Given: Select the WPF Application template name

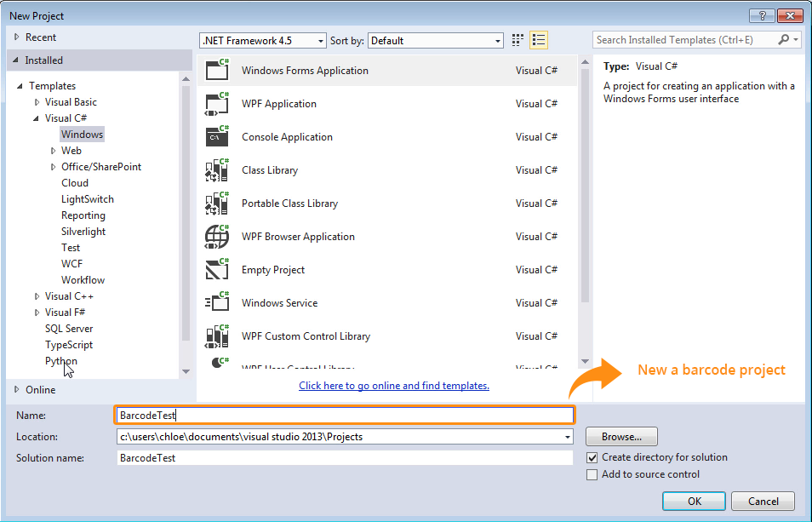Looking at the screenshot, I should coord(279,104).
